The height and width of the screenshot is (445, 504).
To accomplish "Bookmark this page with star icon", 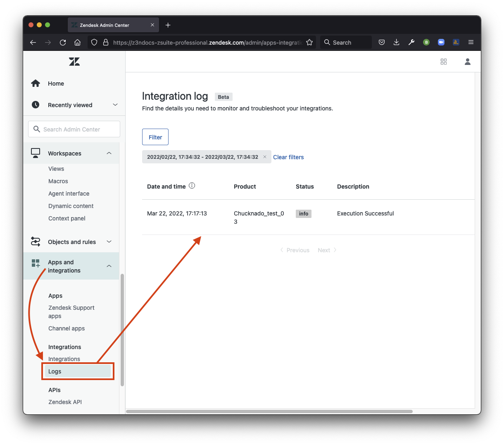I will point(309,42).
